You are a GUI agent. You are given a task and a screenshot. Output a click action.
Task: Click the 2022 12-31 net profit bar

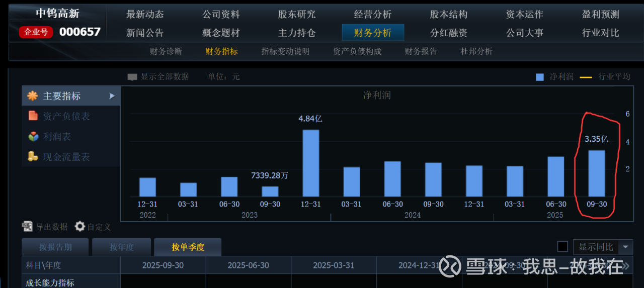click(147, 187)
